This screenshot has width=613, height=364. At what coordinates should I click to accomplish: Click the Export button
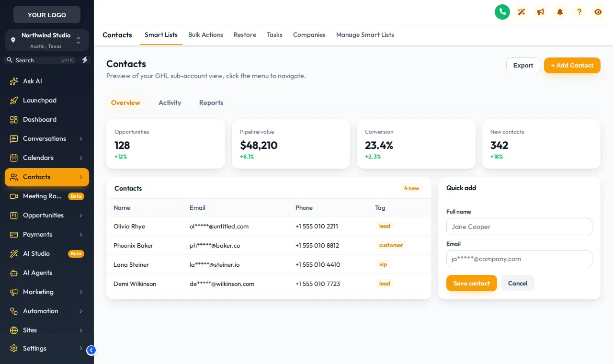523,66
